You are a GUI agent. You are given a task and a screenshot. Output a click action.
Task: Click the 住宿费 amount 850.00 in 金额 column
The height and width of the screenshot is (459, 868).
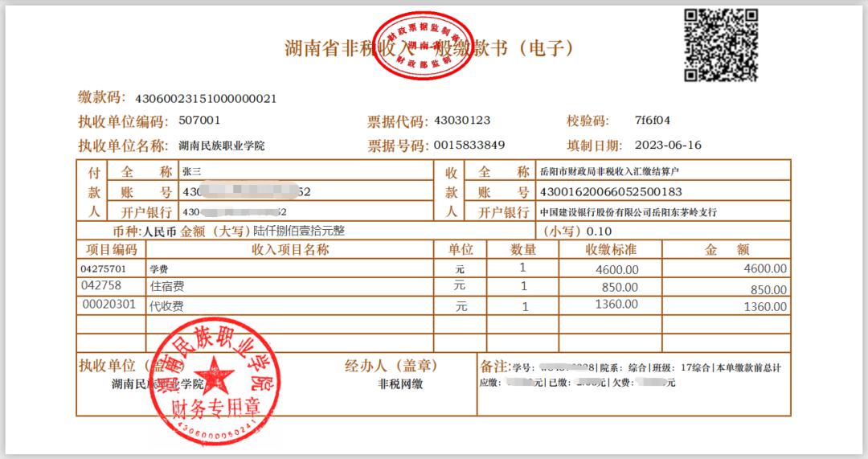point(768,289)
